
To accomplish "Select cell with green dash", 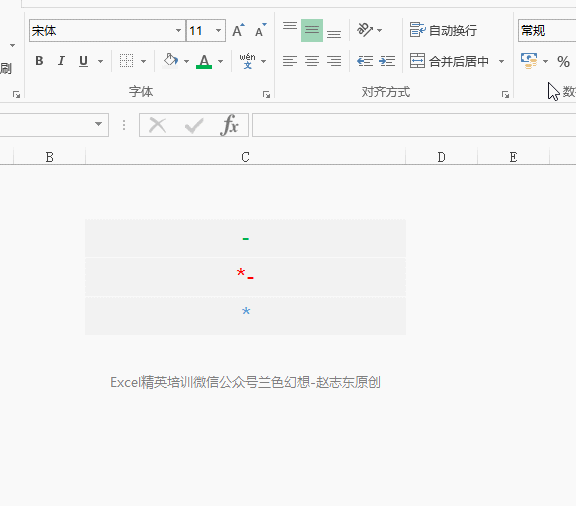I will coord(245,238).
